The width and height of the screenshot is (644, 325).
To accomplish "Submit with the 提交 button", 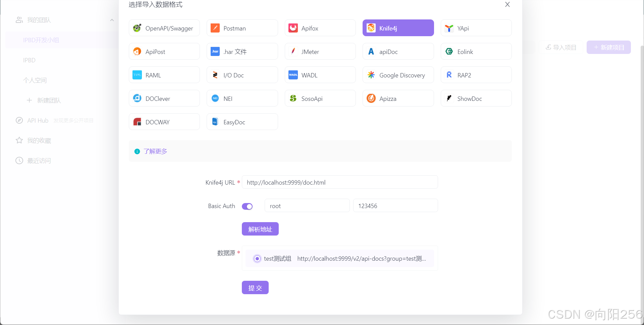I will point(255,287).
